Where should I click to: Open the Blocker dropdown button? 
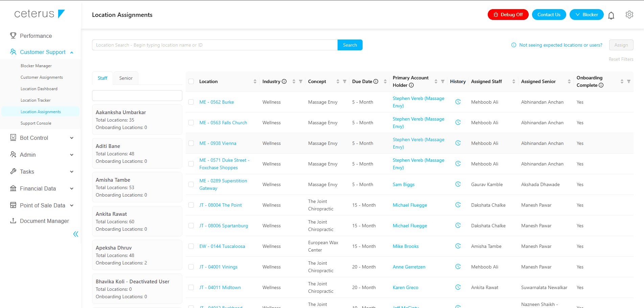pos(586,15)
